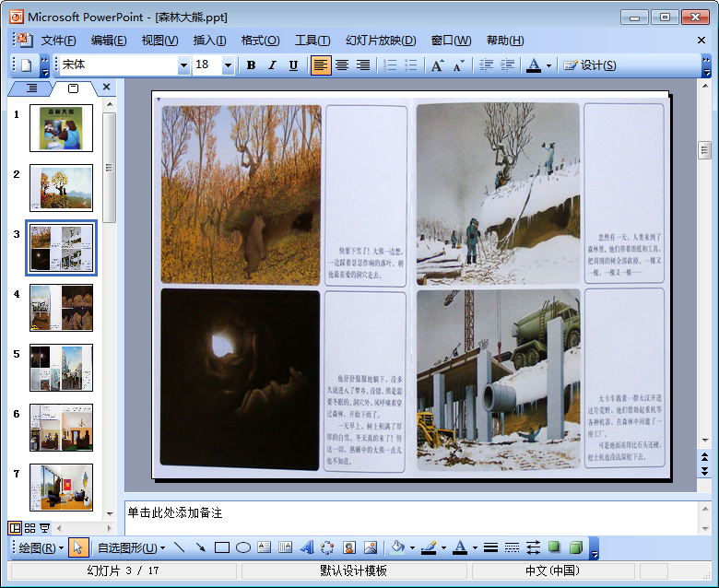
Task: Open font size 18 dropdown
Action: 228,65
